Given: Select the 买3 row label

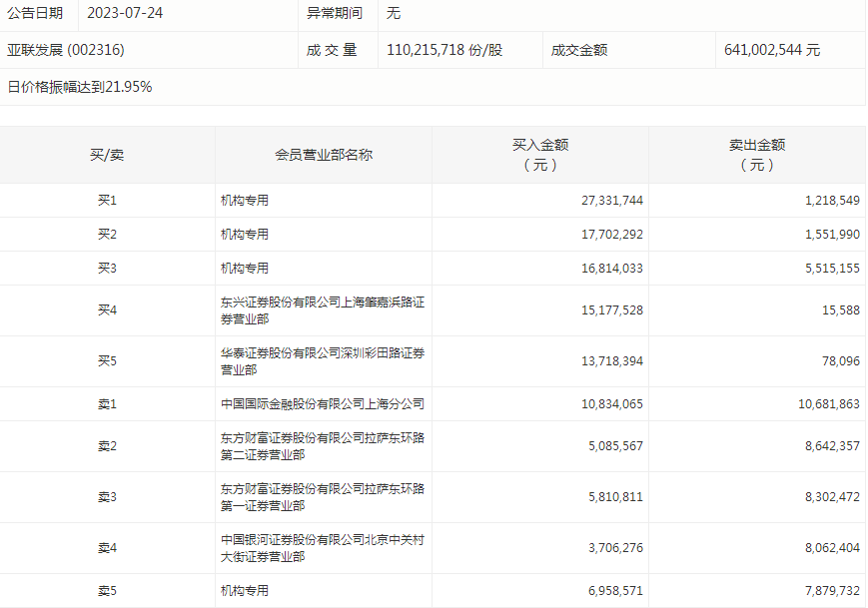Looking at the screenshot, I should pyautogui.click(x=107, y=269).
